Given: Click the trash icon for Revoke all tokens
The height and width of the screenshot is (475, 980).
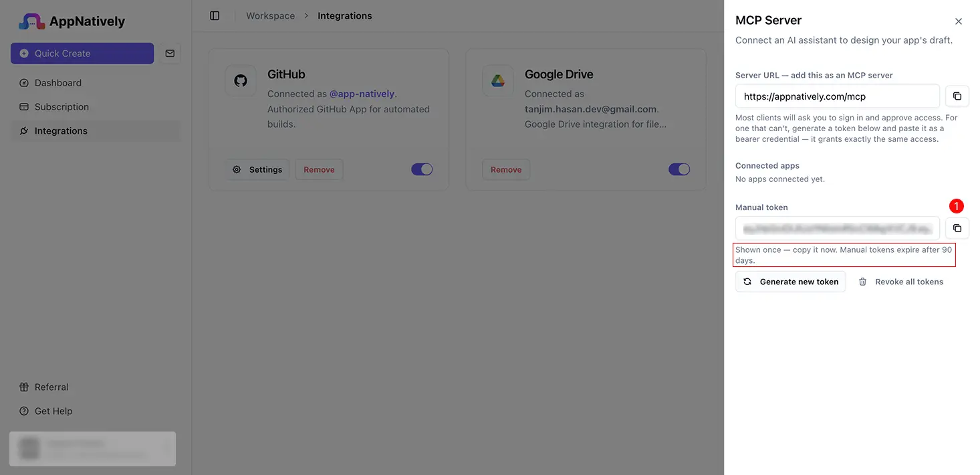Looking at the screenshot, I should (x=863, y=282).
